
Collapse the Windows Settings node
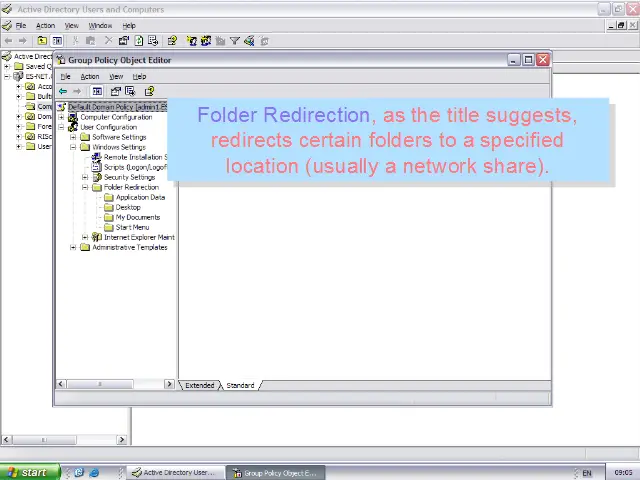(x=73, y=147)
